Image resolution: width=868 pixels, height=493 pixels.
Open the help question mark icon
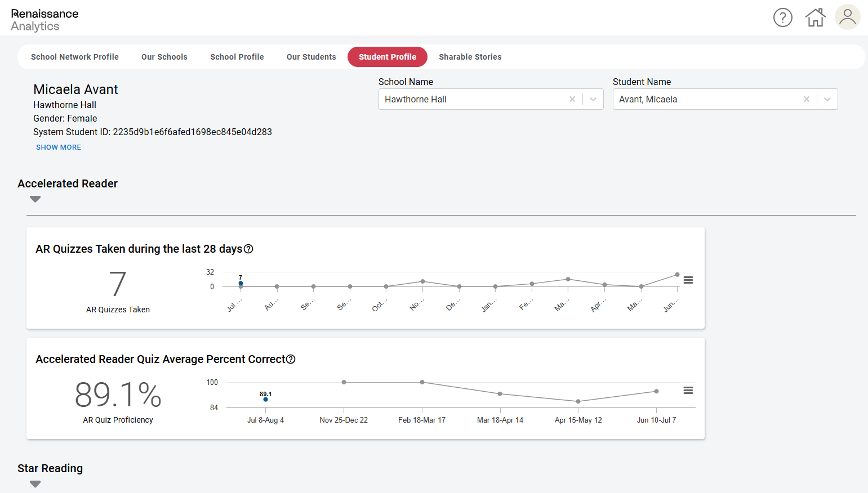pos(783,17)
